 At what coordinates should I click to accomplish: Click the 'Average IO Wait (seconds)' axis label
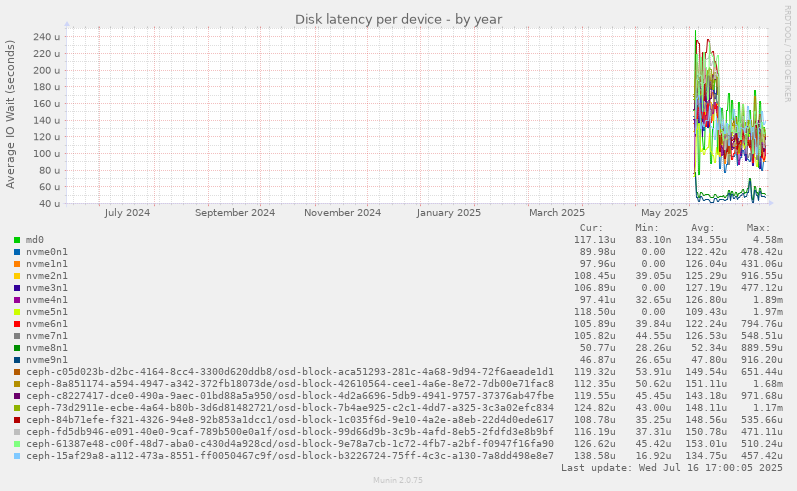[x=10, y=114]
